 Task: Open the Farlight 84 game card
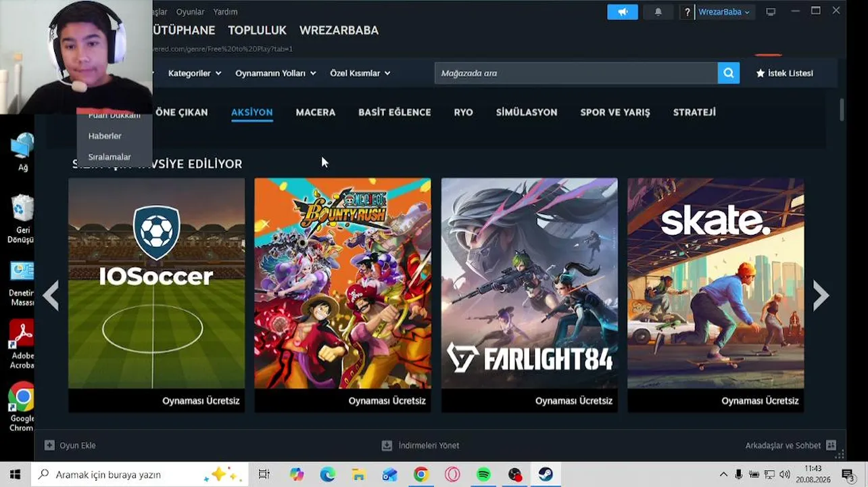coord(529,295)
